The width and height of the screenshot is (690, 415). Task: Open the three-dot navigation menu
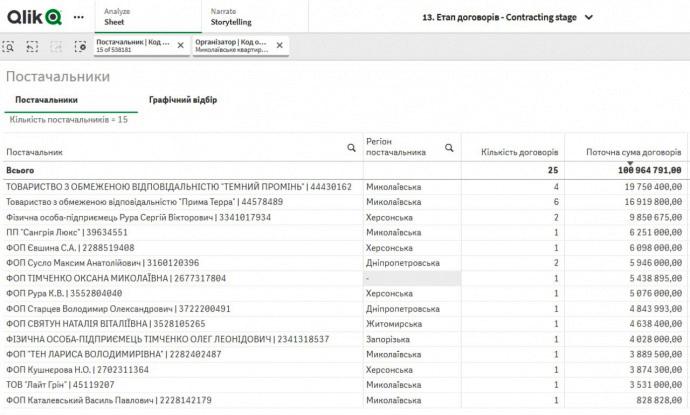tap(79, 17)
